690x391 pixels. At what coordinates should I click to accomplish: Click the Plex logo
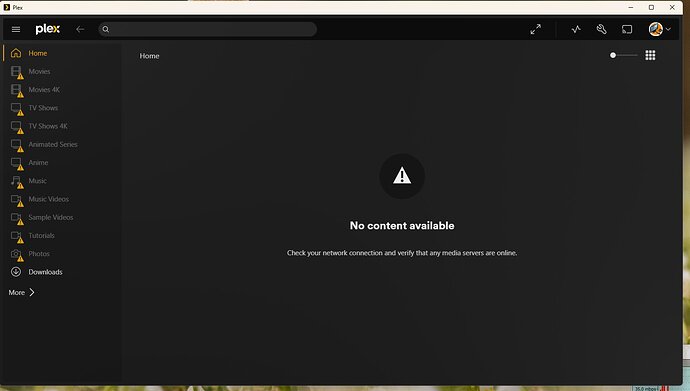pyautogui.click(x=48, y=29)
